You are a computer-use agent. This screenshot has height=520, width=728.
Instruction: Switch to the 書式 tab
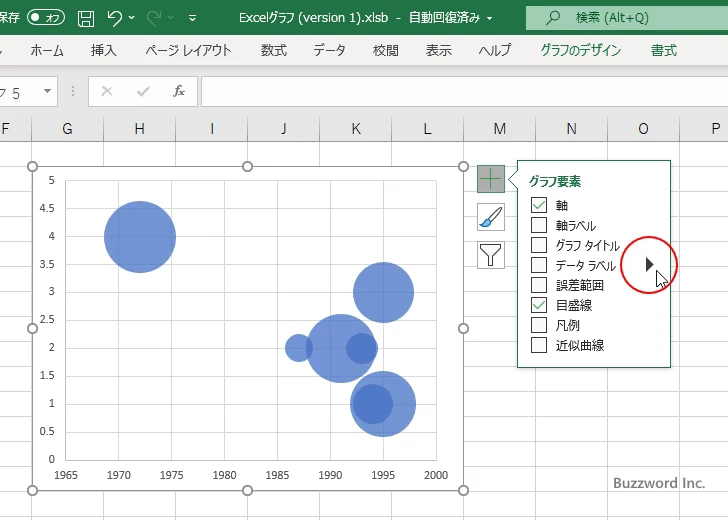coord(664,50)
